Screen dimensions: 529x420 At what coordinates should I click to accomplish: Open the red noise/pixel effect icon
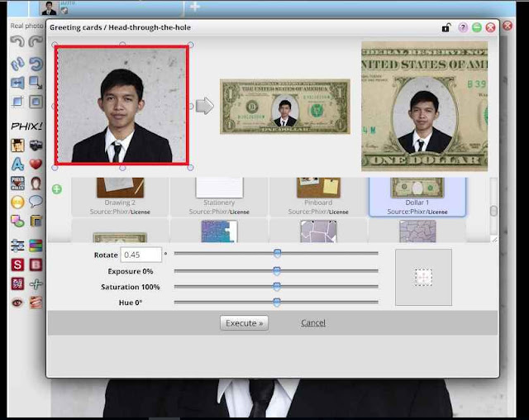[x=17, y=284]
